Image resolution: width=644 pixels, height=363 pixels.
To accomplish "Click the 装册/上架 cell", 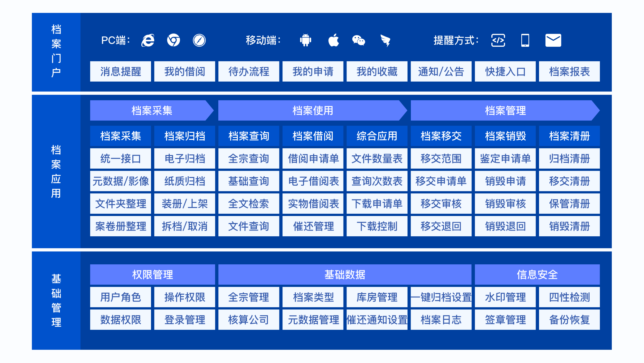I will point(185,203).
